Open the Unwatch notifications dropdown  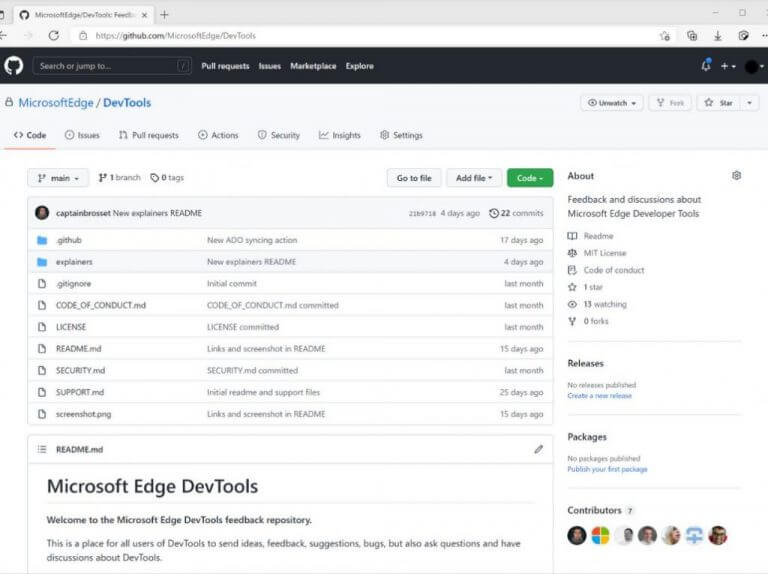(612, 103)
